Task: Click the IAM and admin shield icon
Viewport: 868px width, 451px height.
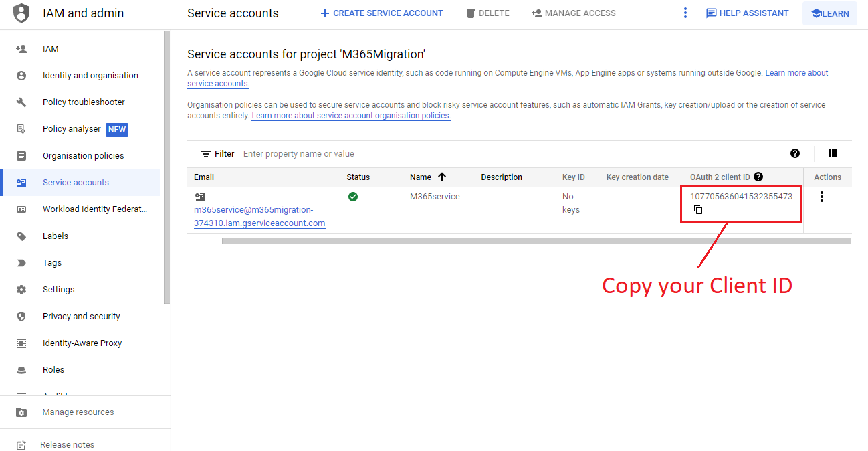Action: click(21, 13)
